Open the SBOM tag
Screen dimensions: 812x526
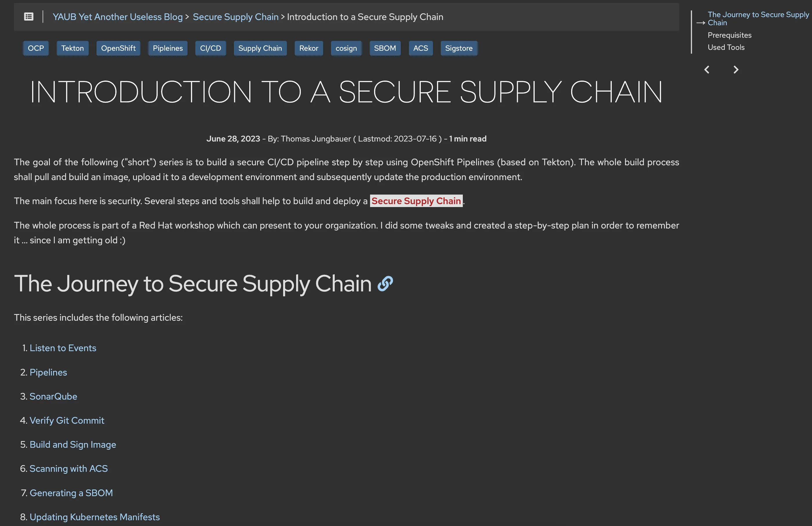point(385,48)
